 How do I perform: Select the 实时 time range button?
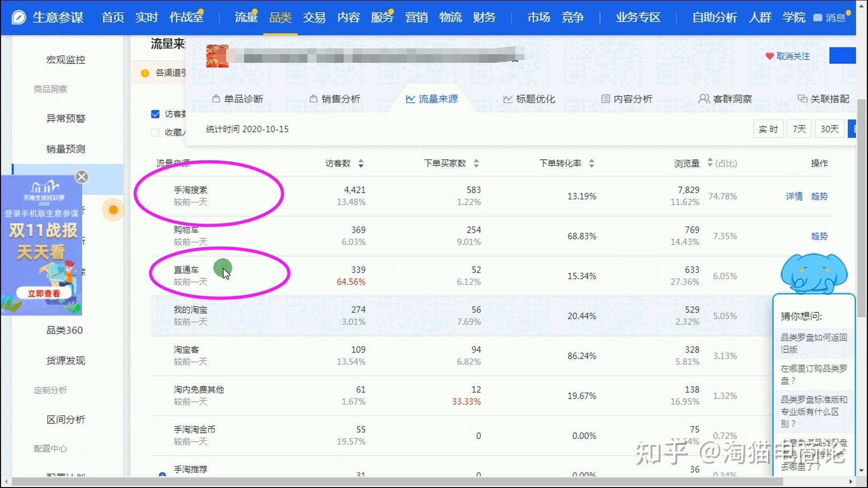768,129
